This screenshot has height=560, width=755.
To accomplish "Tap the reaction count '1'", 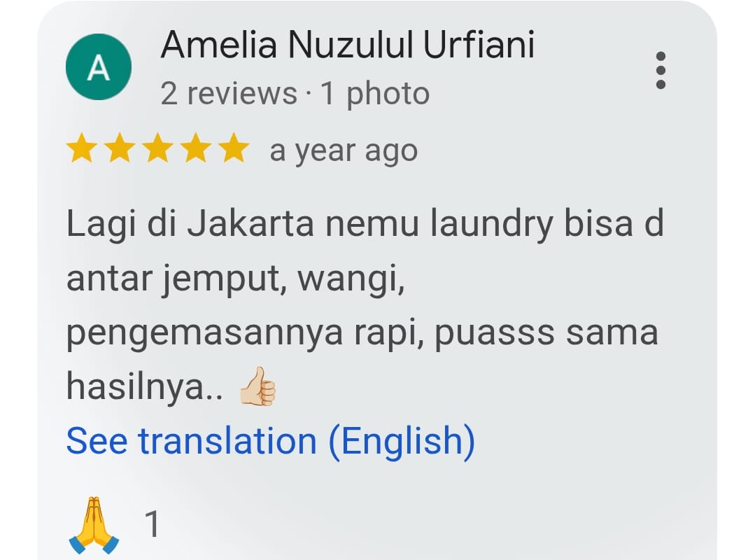I will coord(153,524).
